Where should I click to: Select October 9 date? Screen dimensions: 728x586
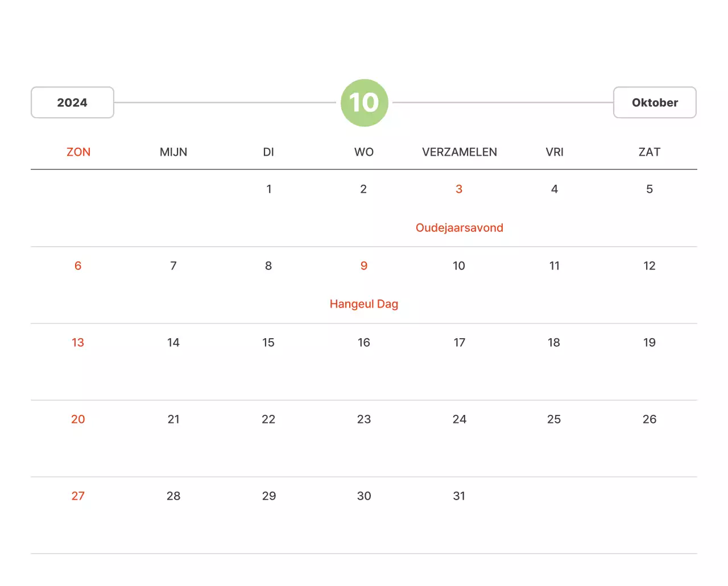[x=364, y=266]
